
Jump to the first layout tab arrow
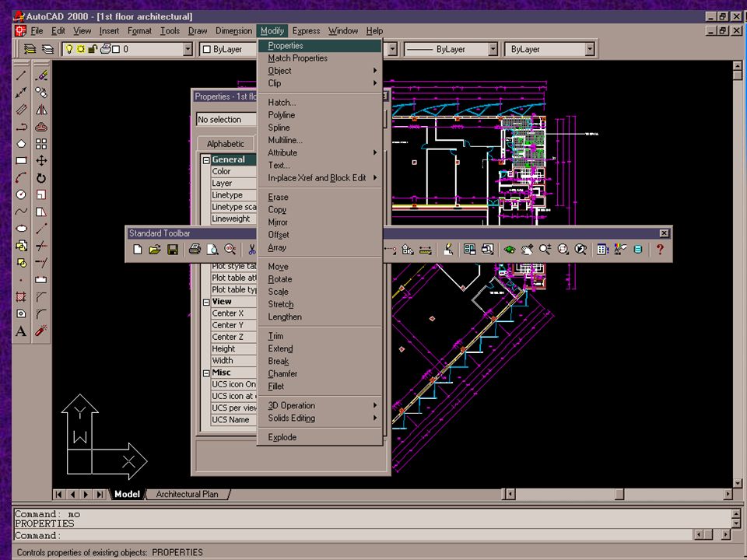coord(58,495)
